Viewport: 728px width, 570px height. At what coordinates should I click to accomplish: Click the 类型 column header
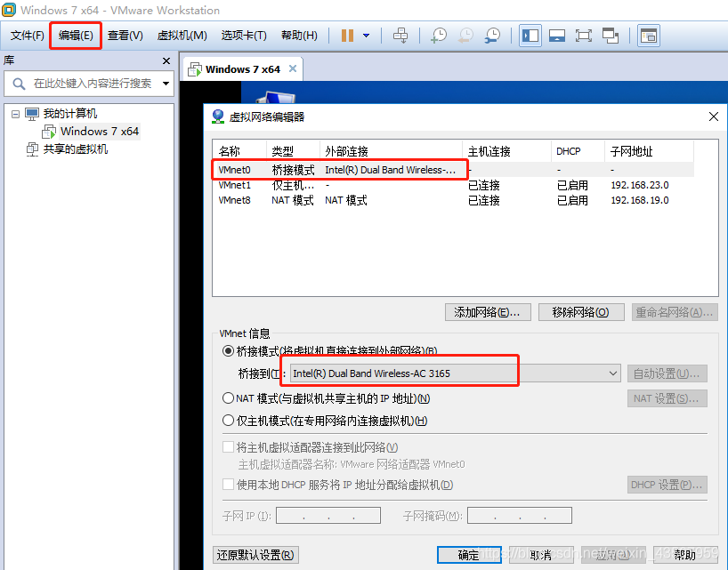pyautogui.click(x=293, y=151)
